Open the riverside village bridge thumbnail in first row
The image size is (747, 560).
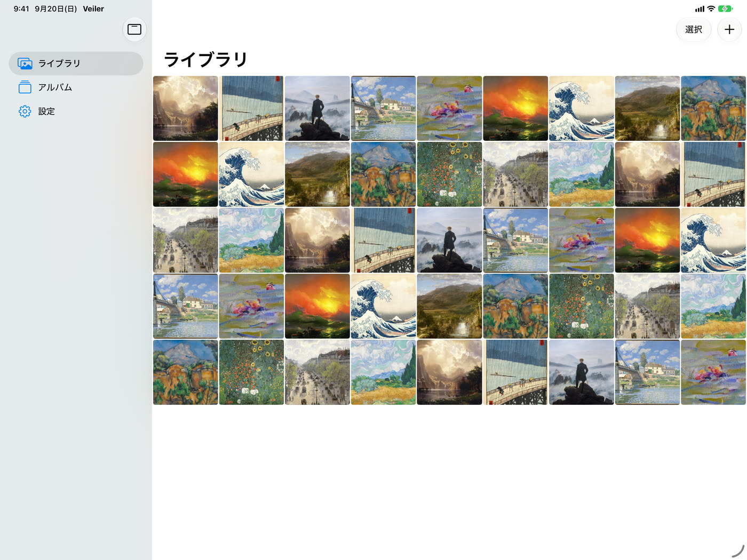pyautogui.click(x=383, y=108)
